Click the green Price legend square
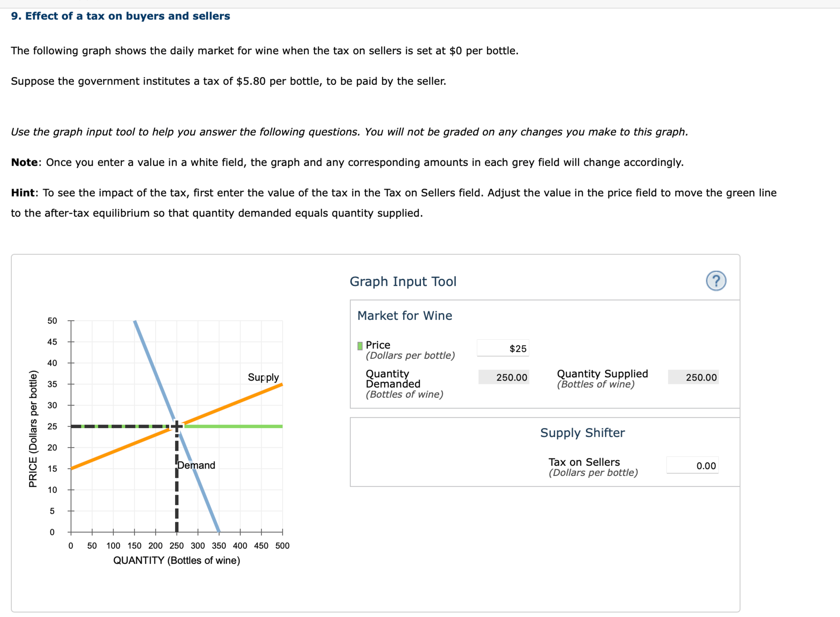The height and width of the screenshot is (617, 840). pos(359,346)
